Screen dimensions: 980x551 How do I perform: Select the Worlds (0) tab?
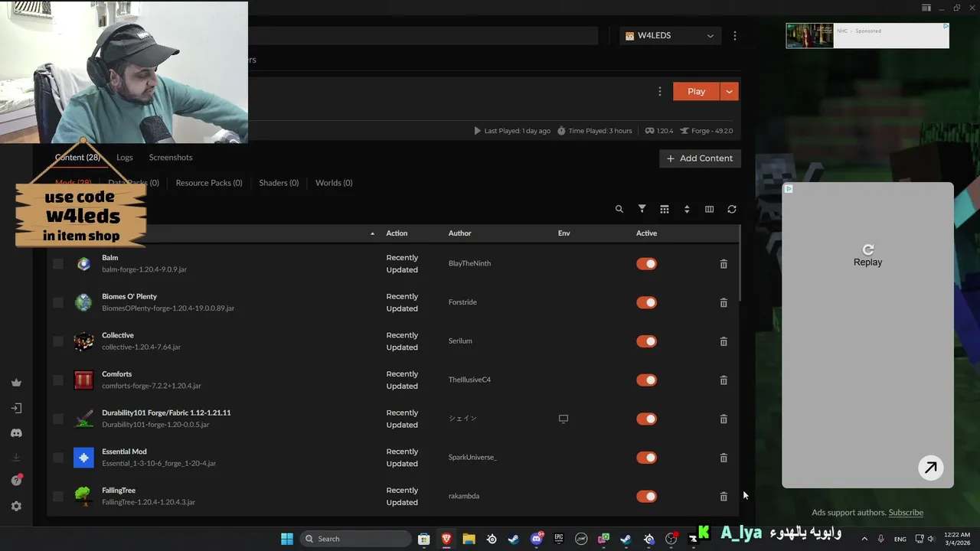click(334, 183)
